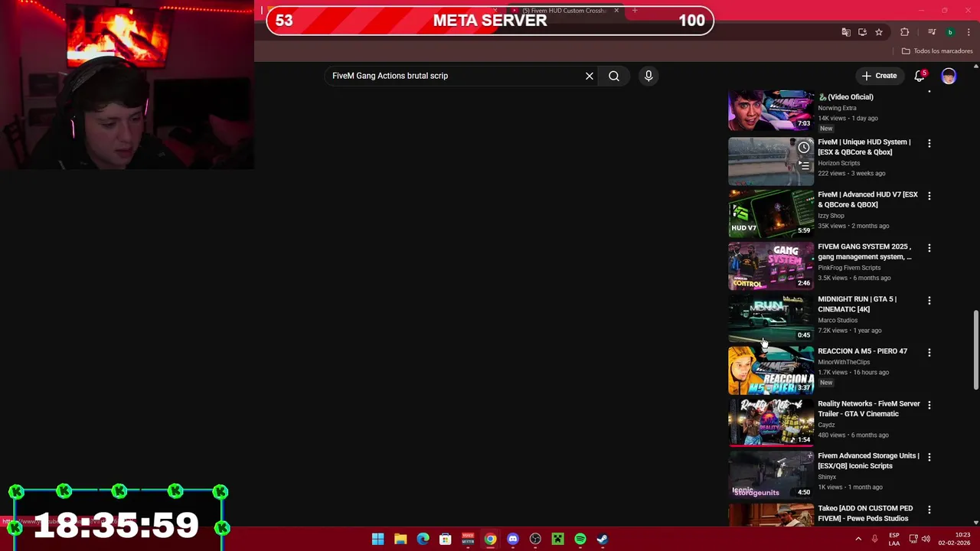Image resolution: width=980 pixels, height=551 pixels.
Task: Open the YouTube account avatar menu
Action: [x=949, y=76]
